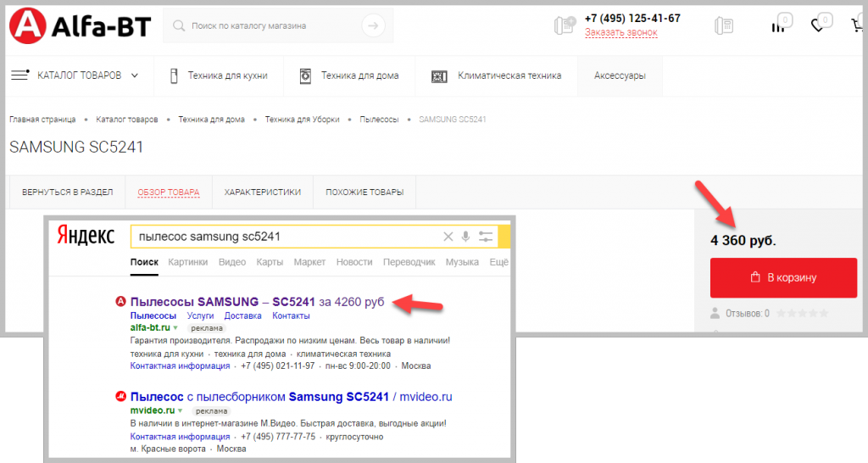Expand the mvideo.ru green dropdown arrow
868x463 pixels.
[x=181, y=410]
